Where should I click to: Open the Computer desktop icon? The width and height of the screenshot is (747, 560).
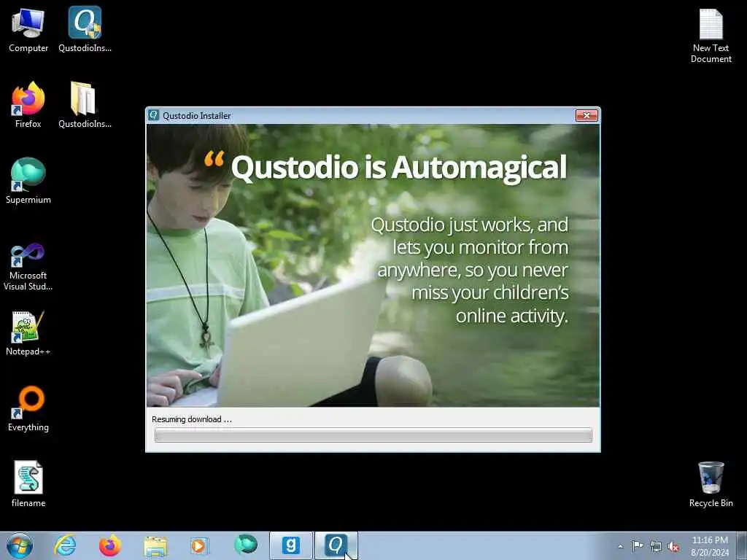click(x=28, y=30)
